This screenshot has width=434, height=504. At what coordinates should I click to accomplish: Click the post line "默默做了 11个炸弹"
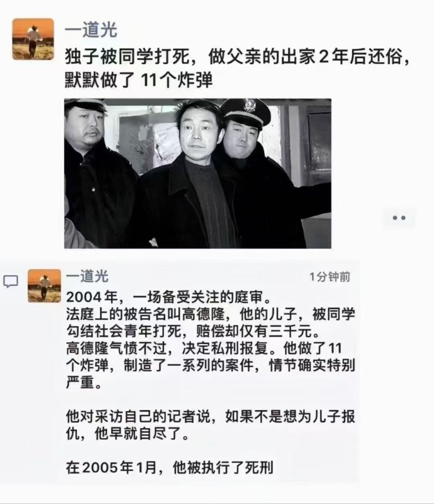pyautogui.click(x=139, y=81)
